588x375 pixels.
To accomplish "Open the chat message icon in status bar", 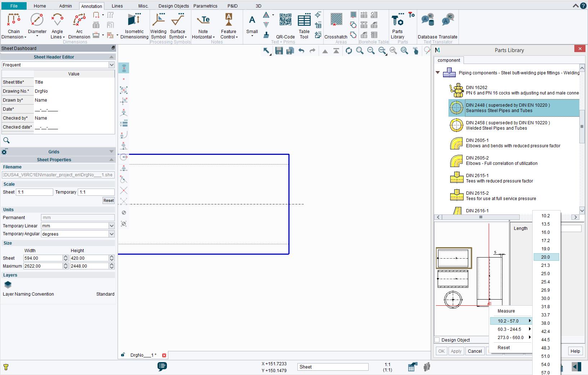I will click(x=162, y=366).
